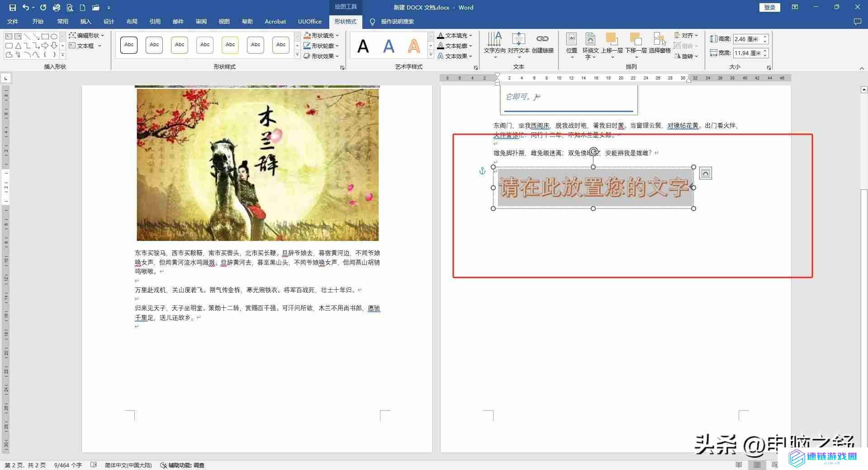Image resolution: width=868 pixels, height=470 pixels.
Task: Apply the orange outlined WordArt A style
Action: 414,46
